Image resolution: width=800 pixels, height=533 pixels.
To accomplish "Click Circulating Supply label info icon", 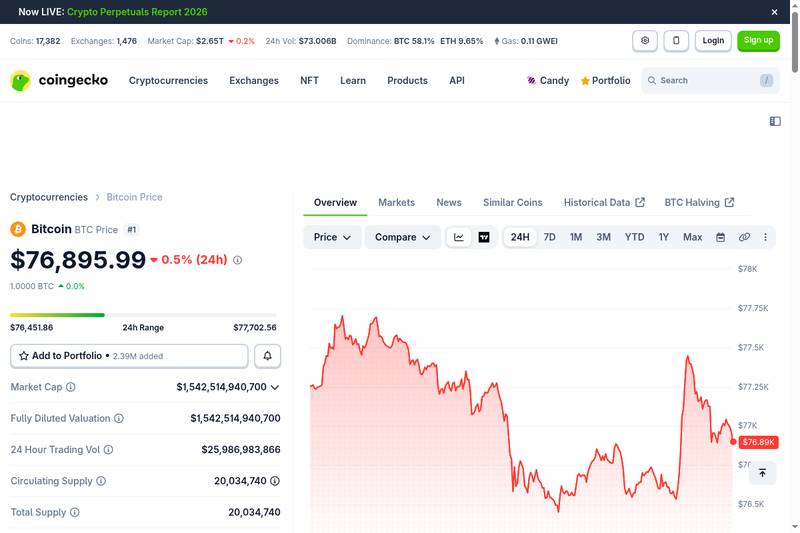I will pos(101,481).
